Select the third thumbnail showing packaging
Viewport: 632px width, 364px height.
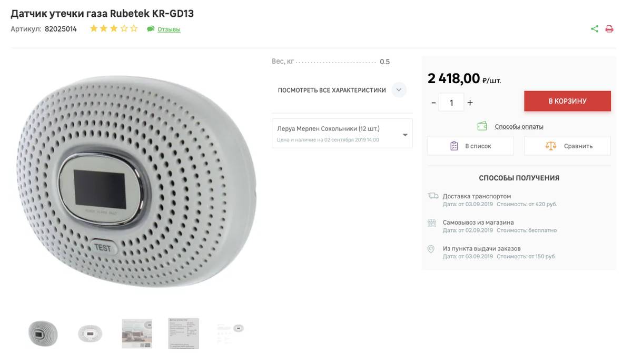click(x=137, y=333)
